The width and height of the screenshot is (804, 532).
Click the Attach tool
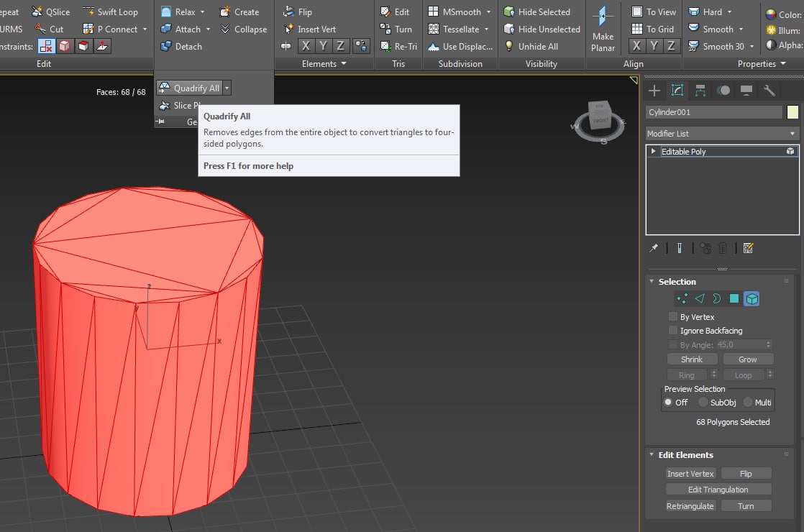coord(180,29)
